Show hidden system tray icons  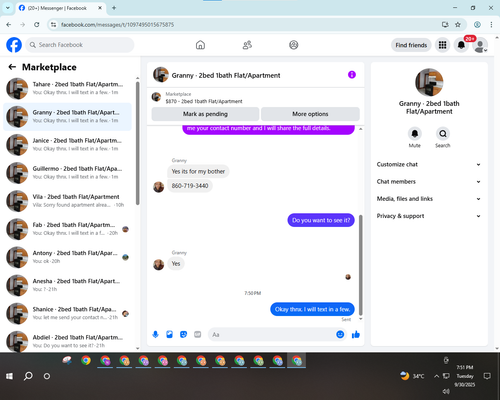click(x=436, y=376)
